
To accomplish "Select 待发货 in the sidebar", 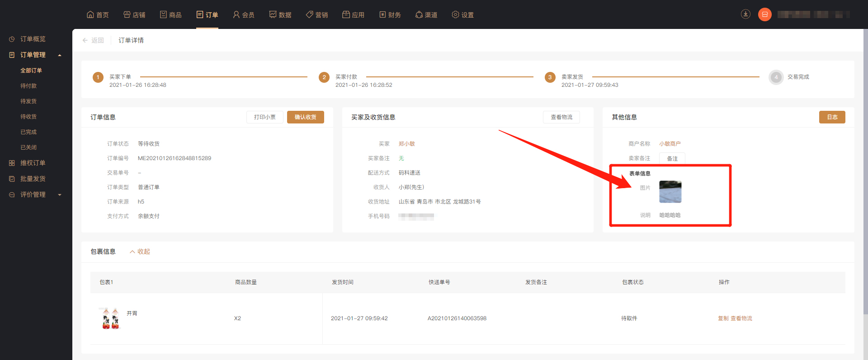I will [x=28, y=101].
